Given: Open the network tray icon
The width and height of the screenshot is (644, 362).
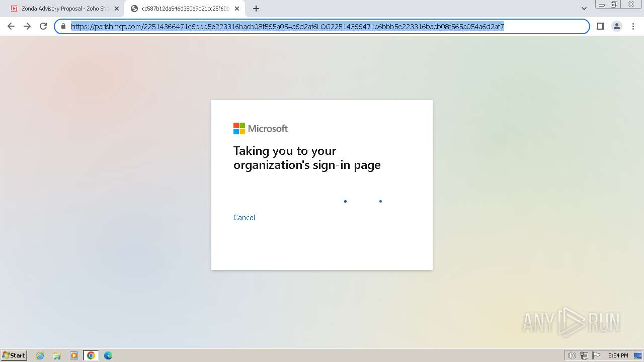Looking at the screenshot, I should pyautogui.click(x=584, y=355).
